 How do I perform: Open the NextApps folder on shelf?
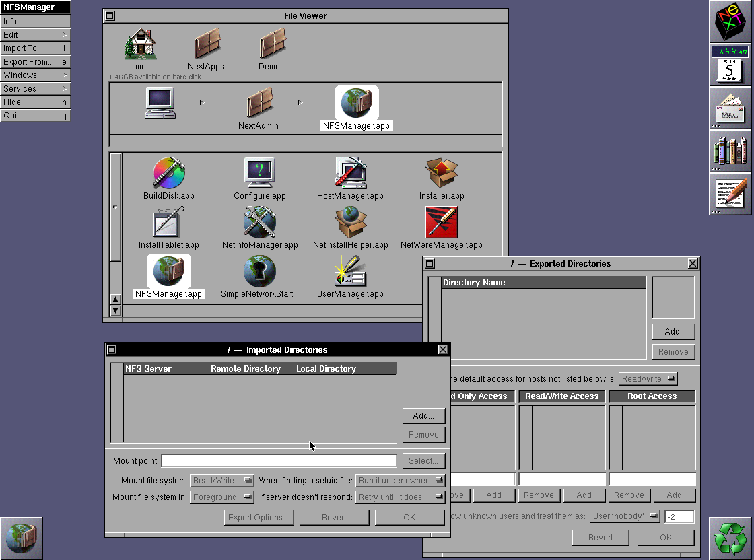206,44
